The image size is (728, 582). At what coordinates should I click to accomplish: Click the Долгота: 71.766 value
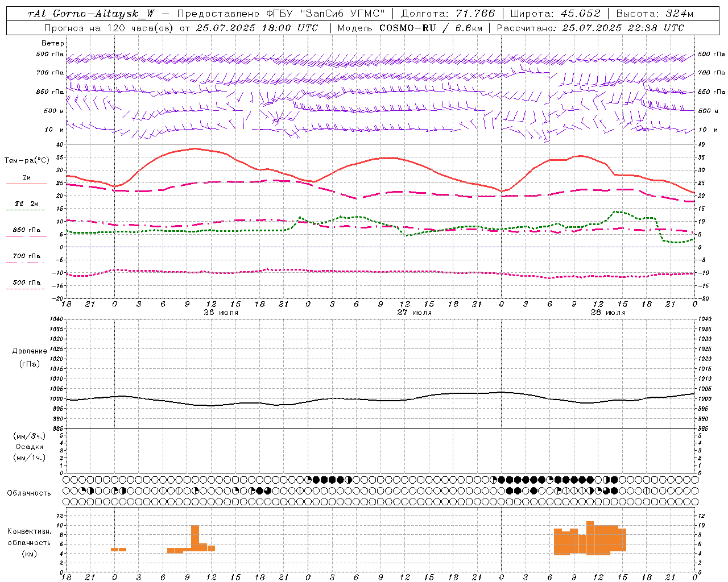click(448, 14)
